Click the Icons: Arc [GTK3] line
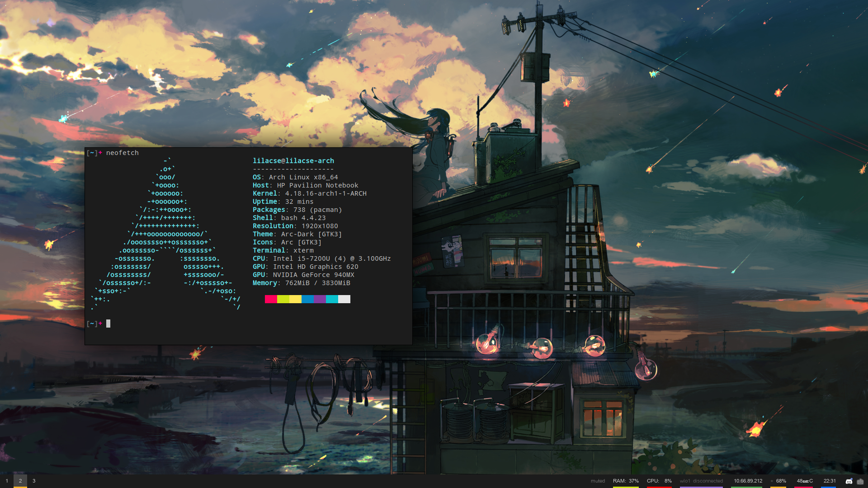This screenshot has height=488, width=868. (287, 242)
